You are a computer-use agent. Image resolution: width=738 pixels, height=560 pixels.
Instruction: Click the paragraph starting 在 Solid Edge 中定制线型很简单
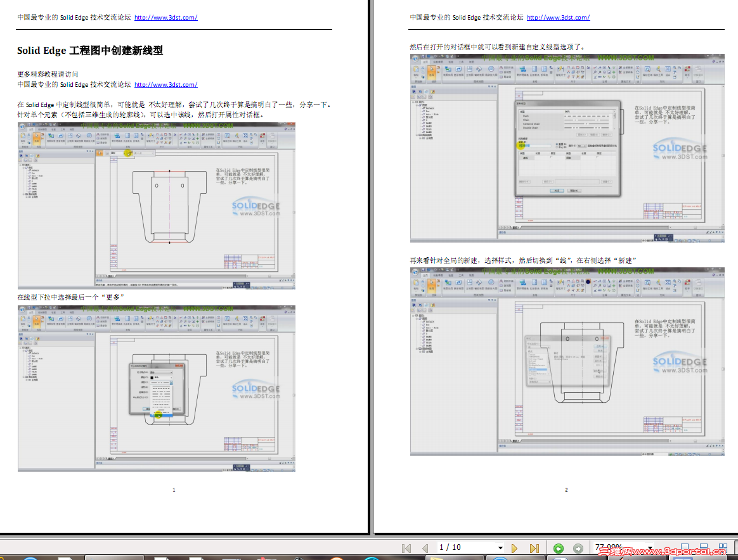pos(174,105)
